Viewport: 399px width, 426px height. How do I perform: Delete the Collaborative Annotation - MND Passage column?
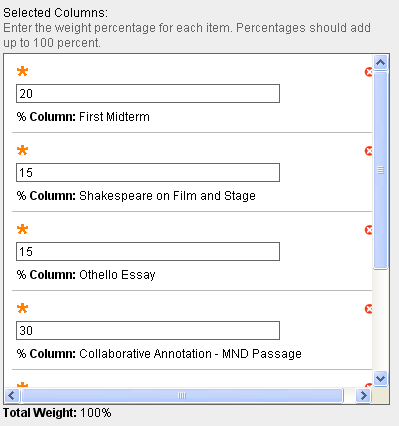[x=368, y=309]
